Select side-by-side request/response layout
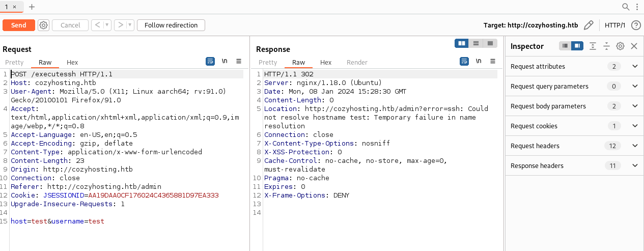 pyautogui.click(x=462, y=44)
